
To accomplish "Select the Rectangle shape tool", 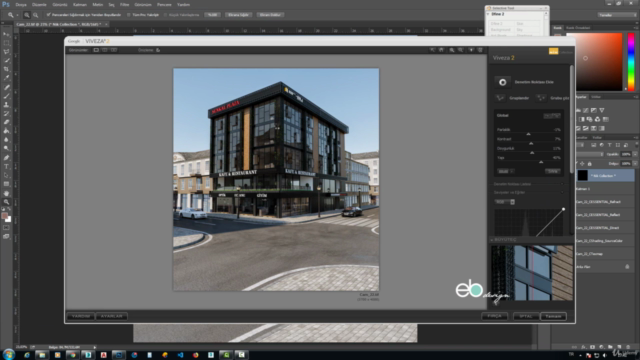I will [6, 184].
